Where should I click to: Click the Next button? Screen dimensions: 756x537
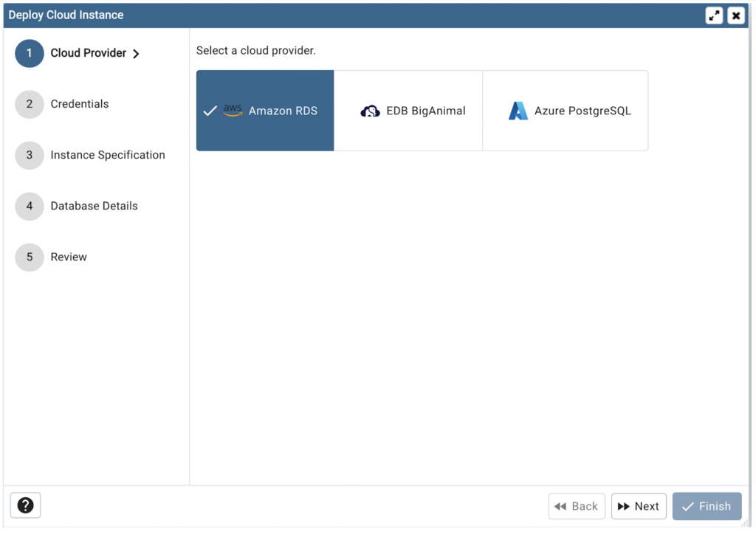click(x=639, y=506)
